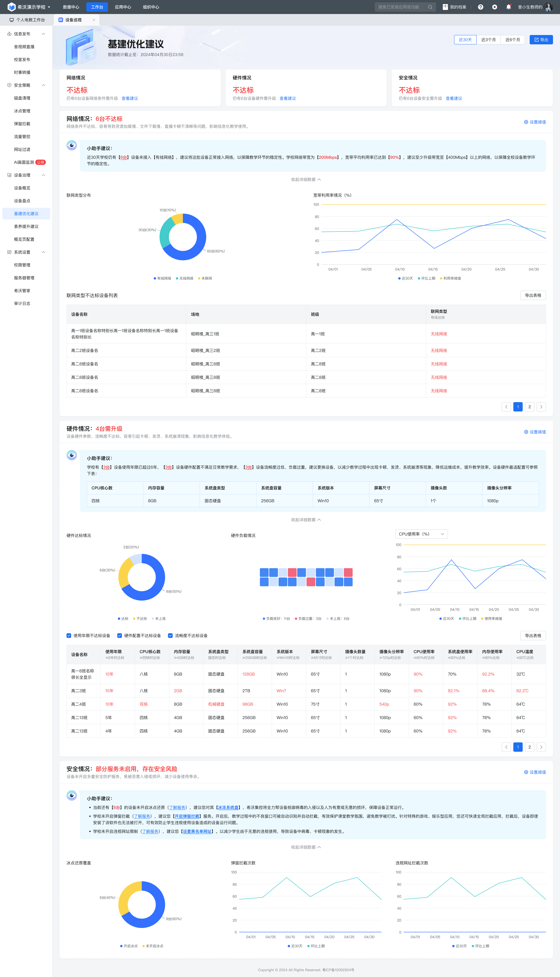The image size is (560, 977).
Task: Open the help question mark icon
Action: pyautogui.click(x=480, y=7)
